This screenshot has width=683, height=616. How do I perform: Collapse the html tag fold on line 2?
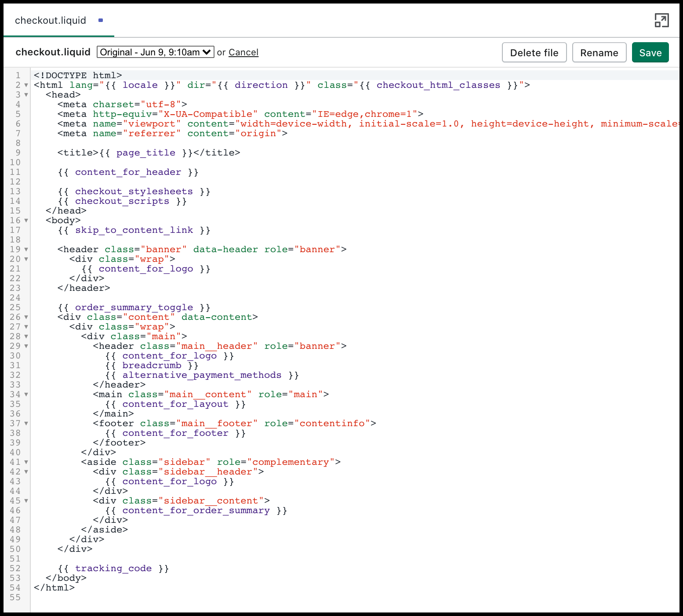pyautogui.click(x=26, y=85)
